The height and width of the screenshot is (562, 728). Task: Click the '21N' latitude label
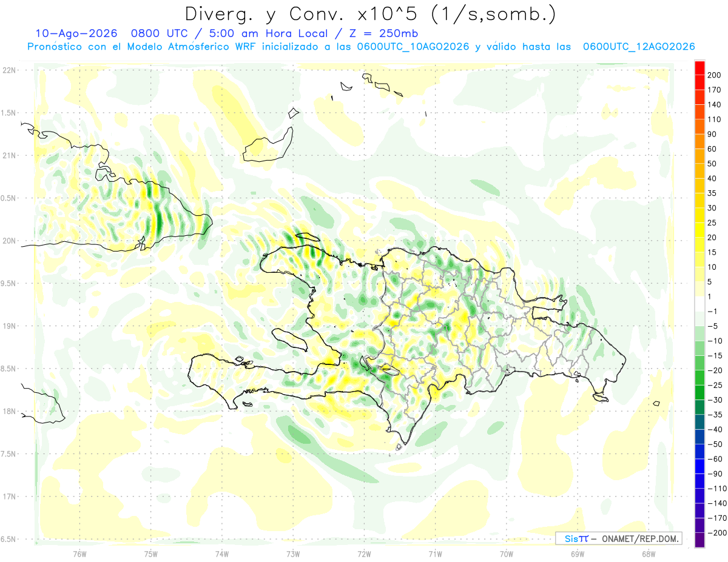click(9, 156)
